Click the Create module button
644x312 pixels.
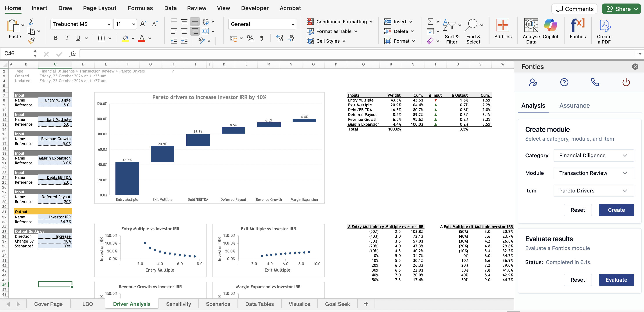(616, 210)
